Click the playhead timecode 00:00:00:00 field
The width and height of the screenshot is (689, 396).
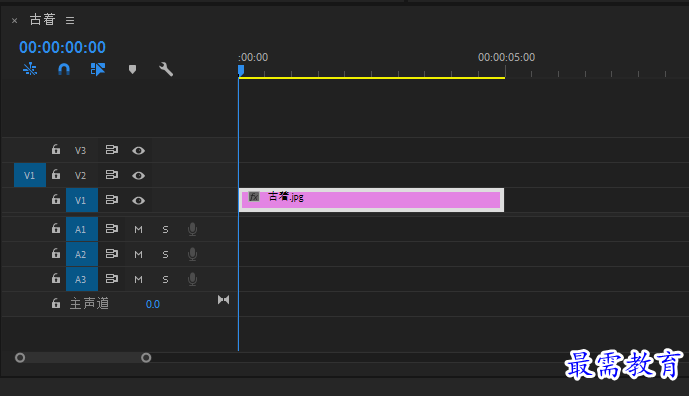coord(62,47)
